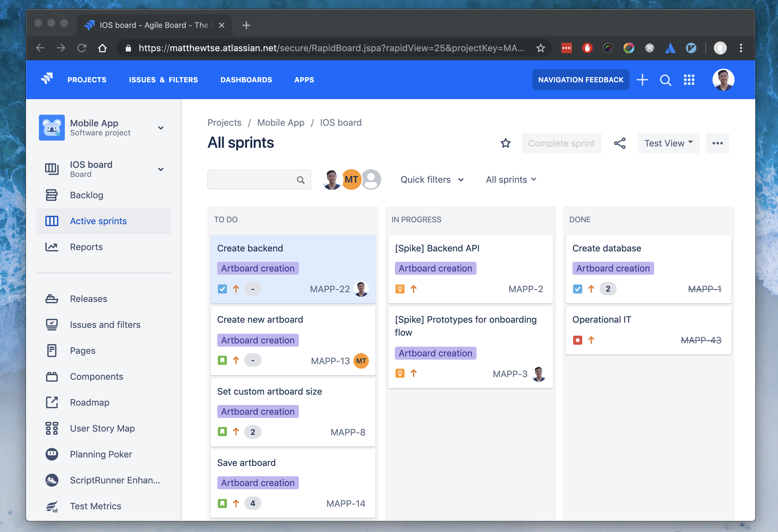Open the more options ellipsis button

717,143
